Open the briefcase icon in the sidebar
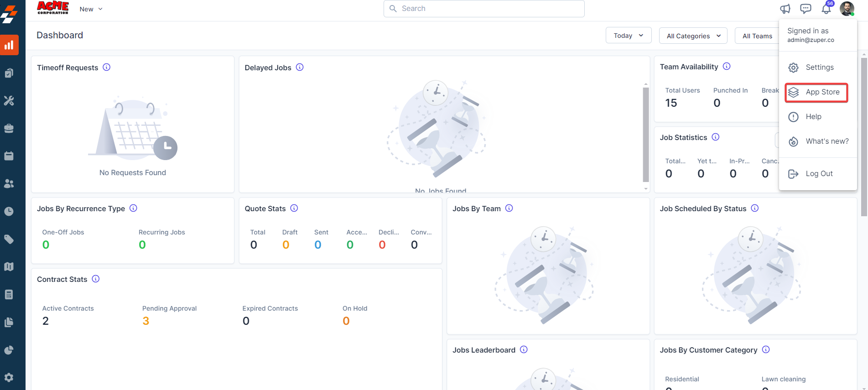868x390 pixels. point(9,129)
